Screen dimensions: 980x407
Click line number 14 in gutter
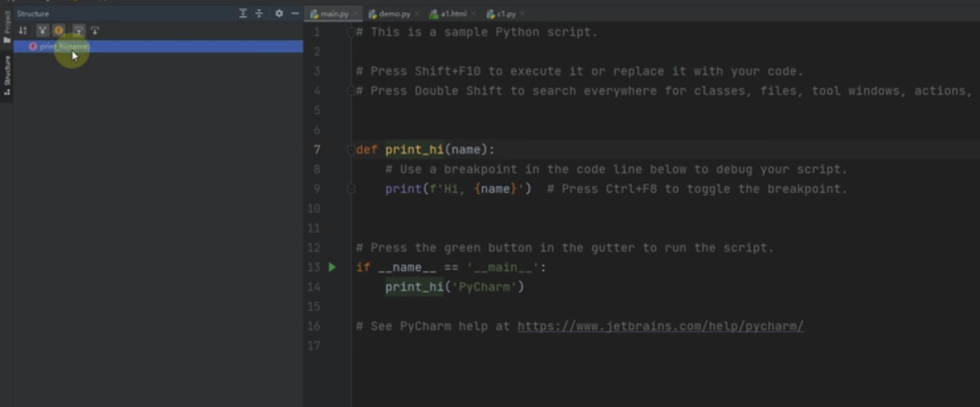coord(314,287)
